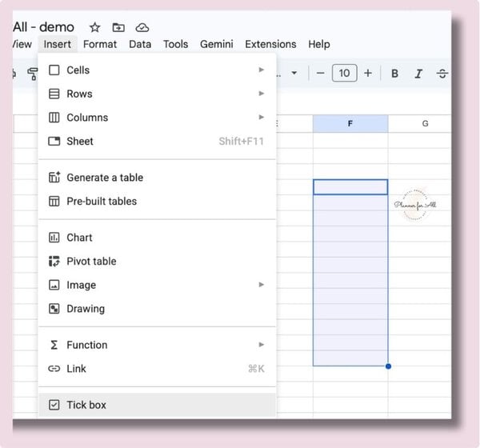Click the Generate a table sparkle icon

[54, 178]
